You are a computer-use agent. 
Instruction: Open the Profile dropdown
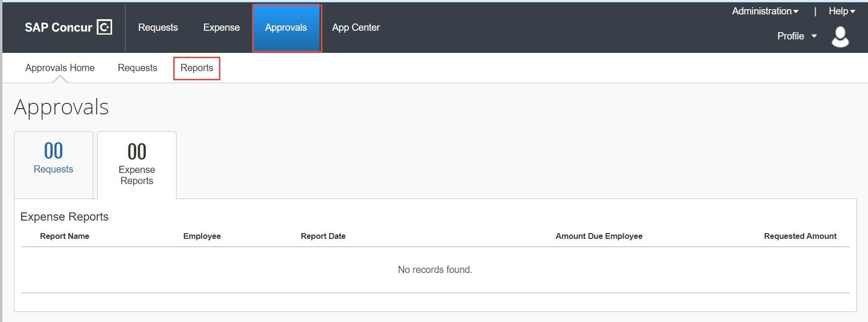click(797, 36)
